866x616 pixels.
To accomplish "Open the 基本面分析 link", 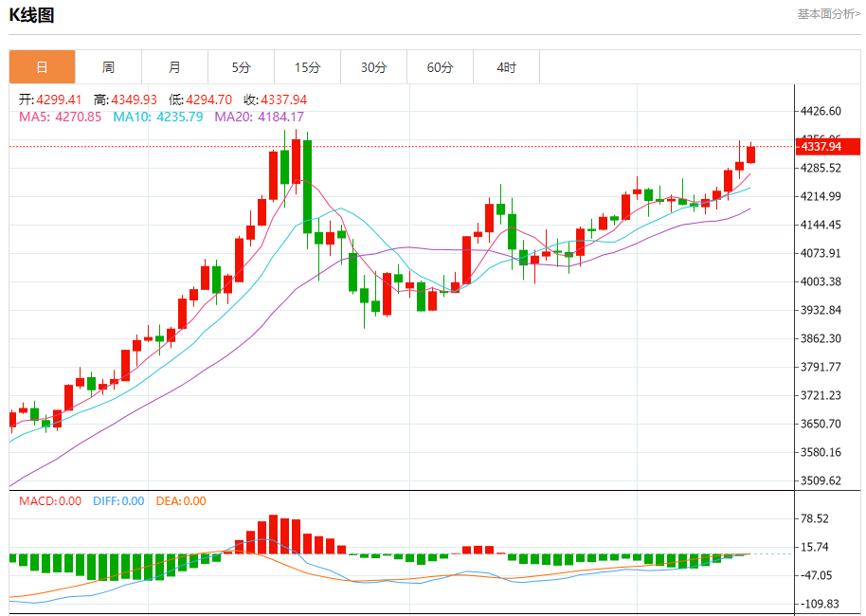I will [828, 14].
